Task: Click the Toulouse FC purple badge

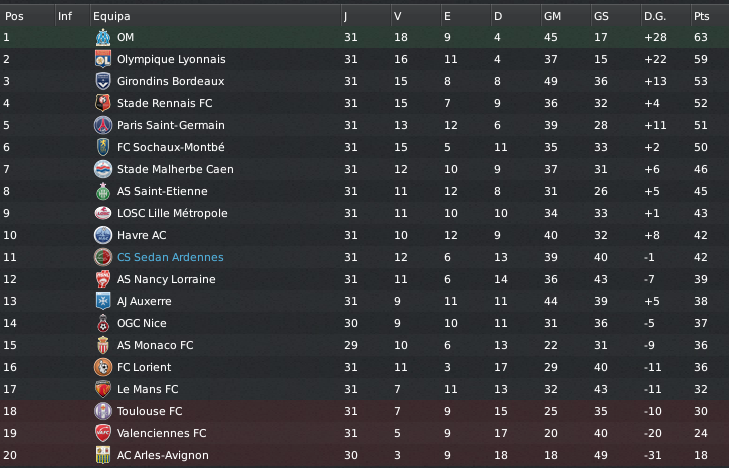Action: [101, 411]
